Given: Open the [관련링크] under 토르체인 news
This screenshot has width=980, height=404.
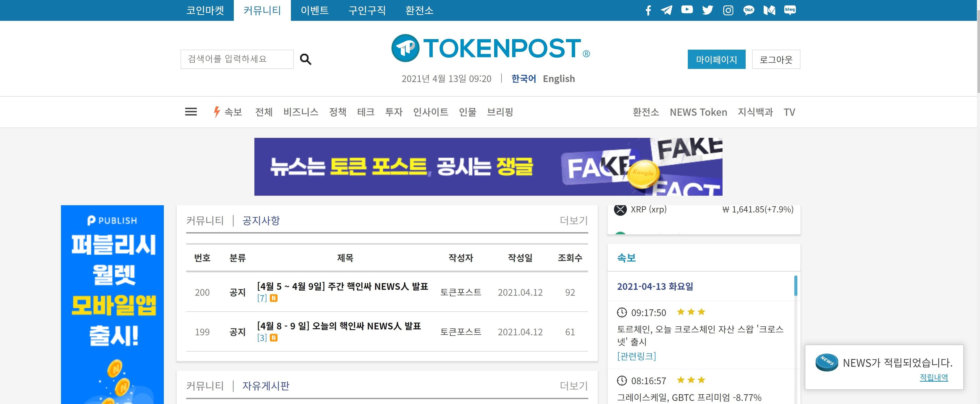Looking at the screenshot, I should 636,356.
